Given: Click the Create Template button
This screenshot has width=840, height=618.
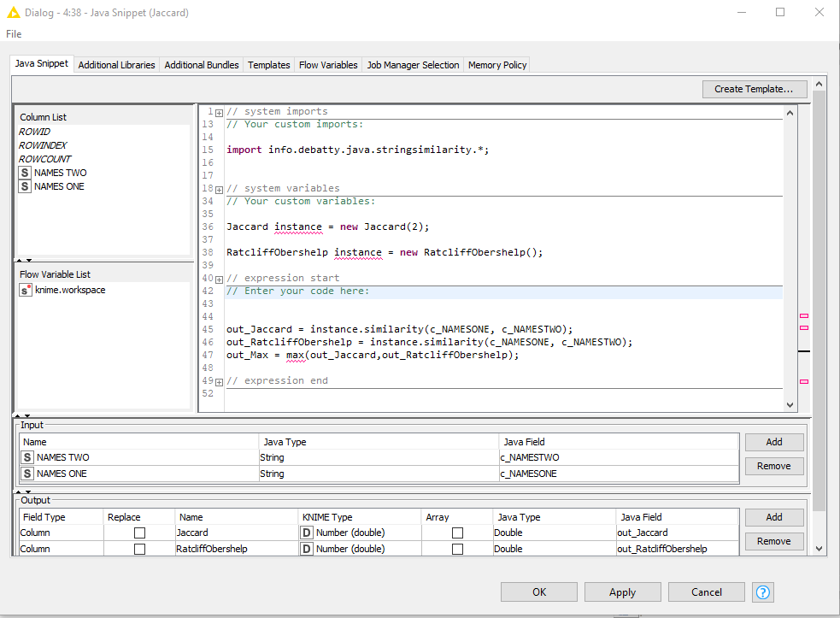Looking at the screenshot, I should coord(755,89).
